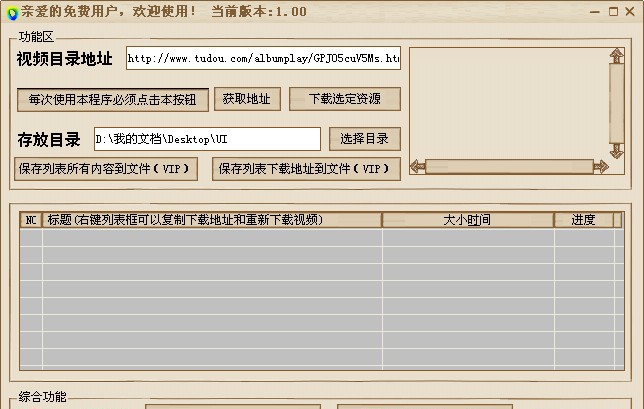Click the 大小时间 column header
644x409 pixels.
(468, 220)
